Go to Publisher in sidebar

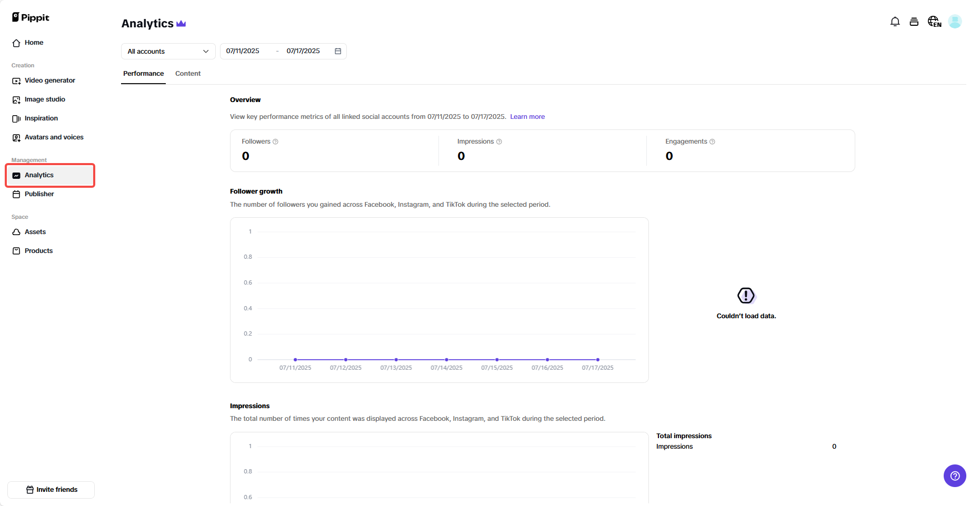click(39, 194)
